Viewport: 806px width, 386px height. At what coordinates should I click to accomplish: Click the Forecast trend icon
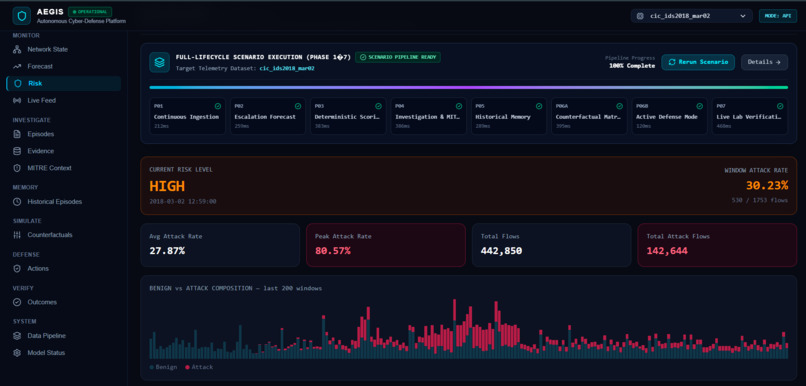click(17, 66)
